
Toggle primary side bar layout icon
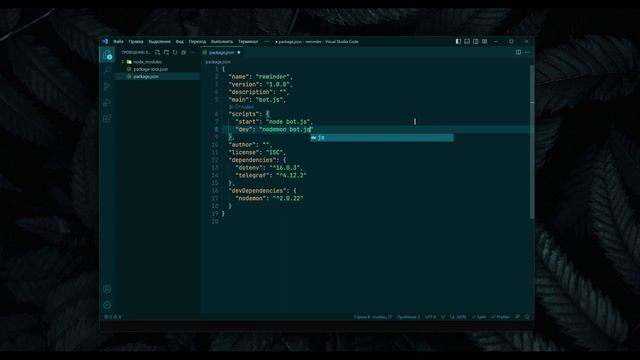pos(458,41)
